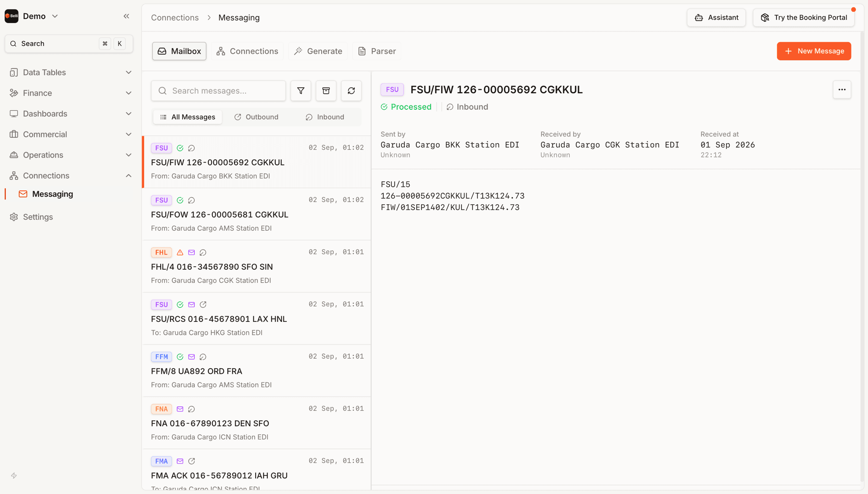Viewport: 868px width, 494px height.
Task: Click the Belli logo icon
Action: [11, 16]
